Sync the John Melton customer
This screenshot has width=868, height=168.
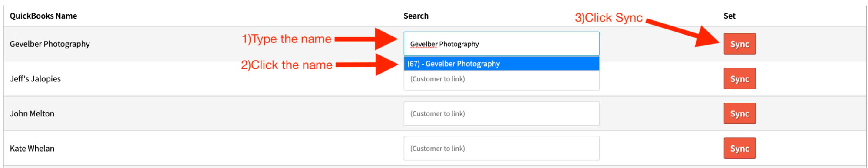click(x=739, y=113)
